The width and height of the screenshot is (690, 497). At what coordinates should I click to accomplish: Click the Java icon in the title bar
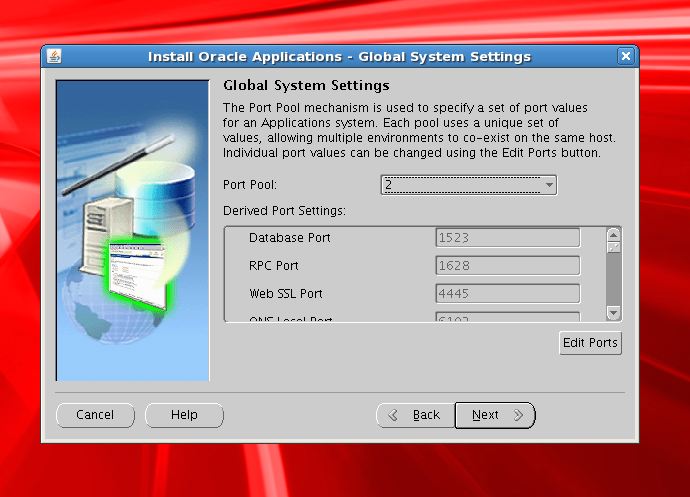coord(54,56)
